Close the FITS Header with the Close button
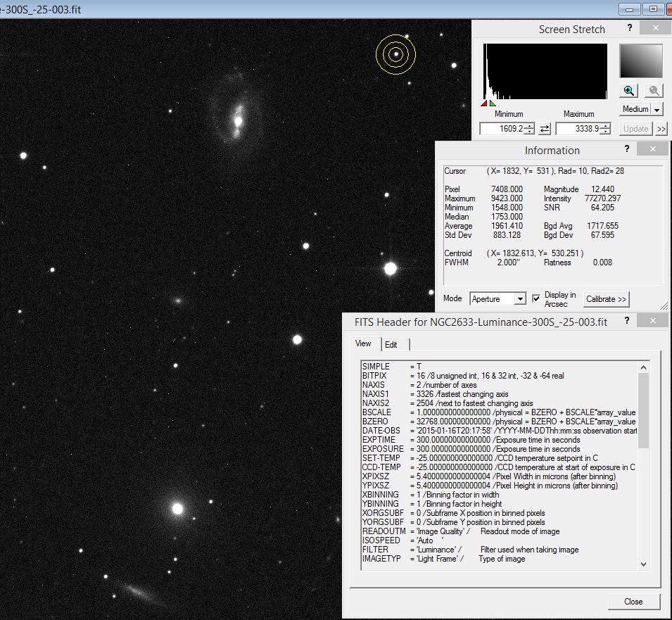The width and height of the screenshot is (672, 620). coord(633,602)
